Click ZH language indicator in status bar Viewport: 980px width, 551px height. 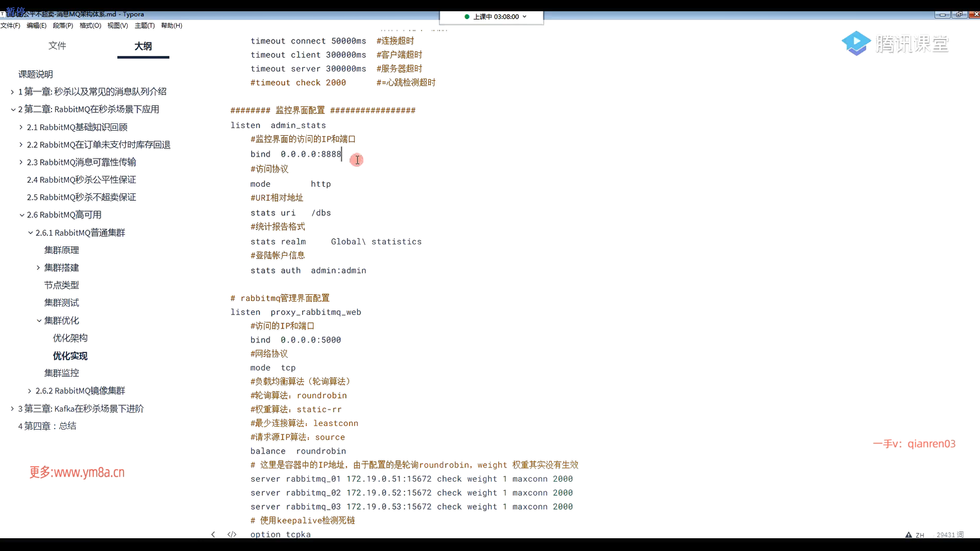point(920,535)
